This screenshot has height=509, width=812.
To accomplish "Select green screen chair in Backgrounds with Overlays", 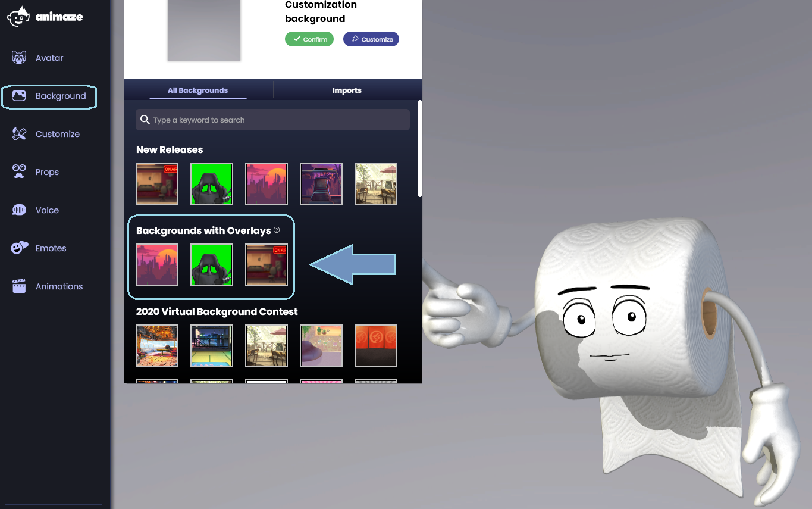I will coord(212,265).
